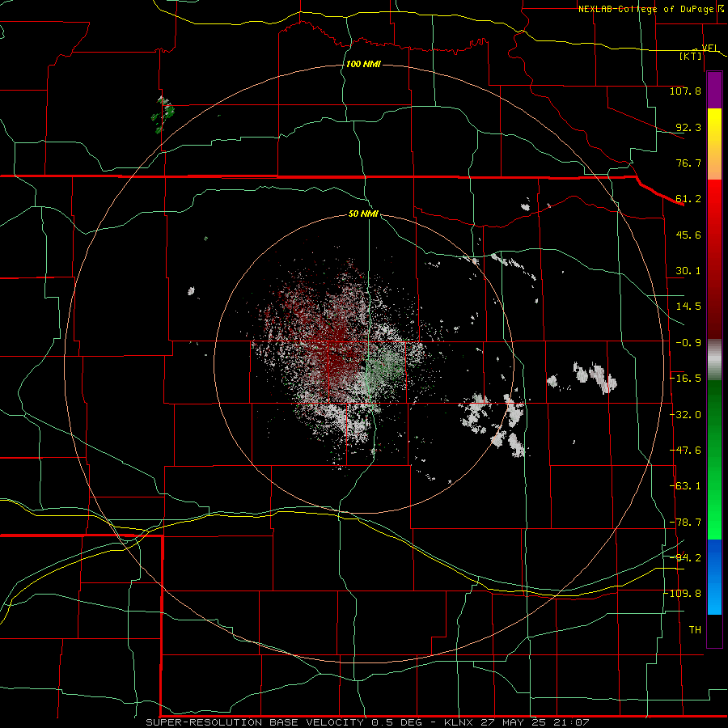This screenshot has width=728, height=728.
Task: Click the 107.8 legend value
Action: [685, 91]
